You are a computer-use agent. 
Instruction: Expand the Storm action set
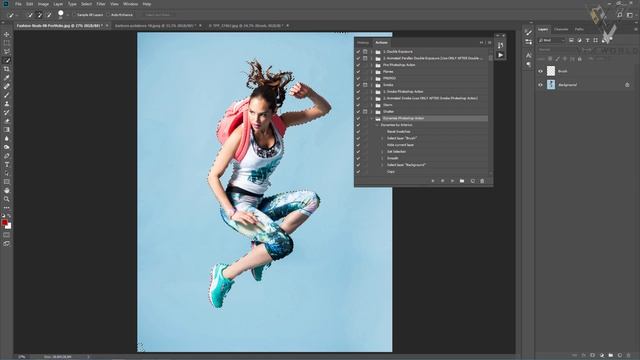click(x=372, y=105)
